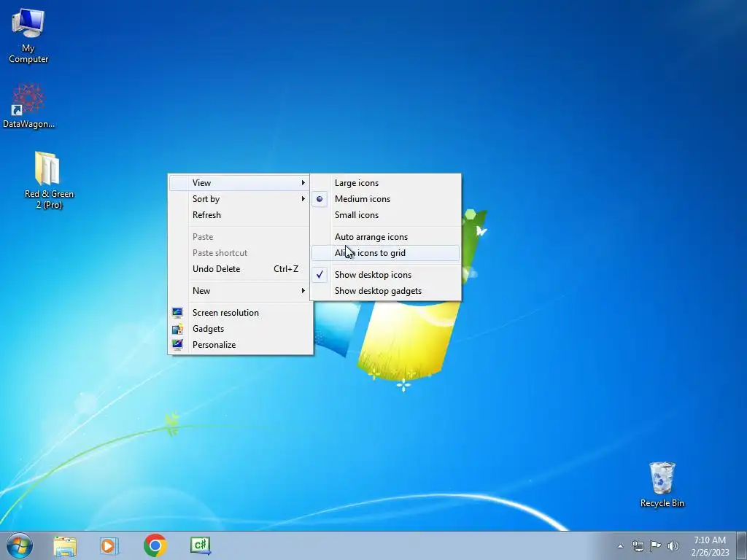The height and width of the screenshot is (560, 747).
Task: Toggle Align icons to grid
Action: tap(385, 253)
